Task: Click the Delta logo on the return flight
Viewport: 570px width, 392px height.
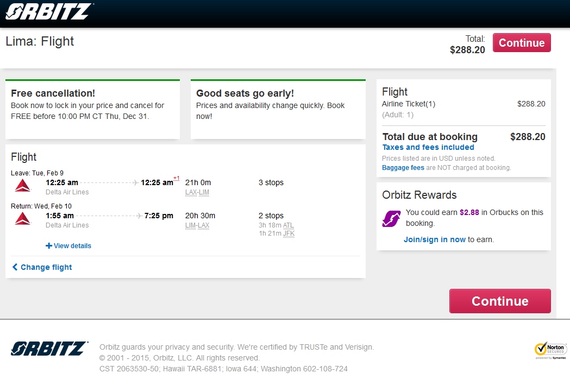Action: pos(22,219)
